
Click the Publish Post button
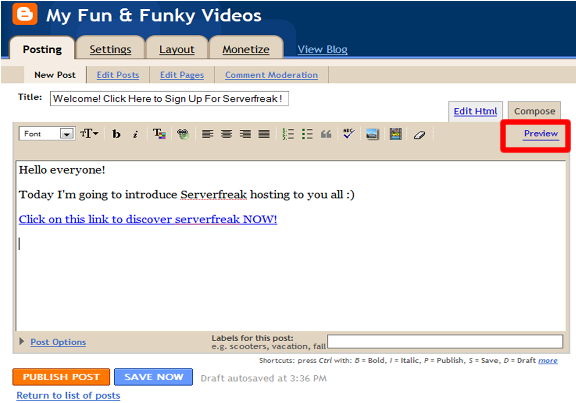61,377
